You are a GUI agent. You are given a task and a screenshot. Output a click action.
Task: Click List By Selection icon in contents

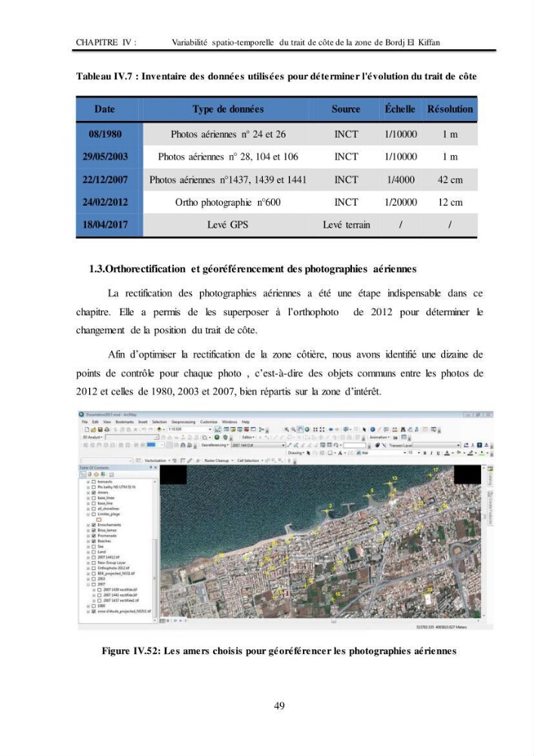click(103, 475)
